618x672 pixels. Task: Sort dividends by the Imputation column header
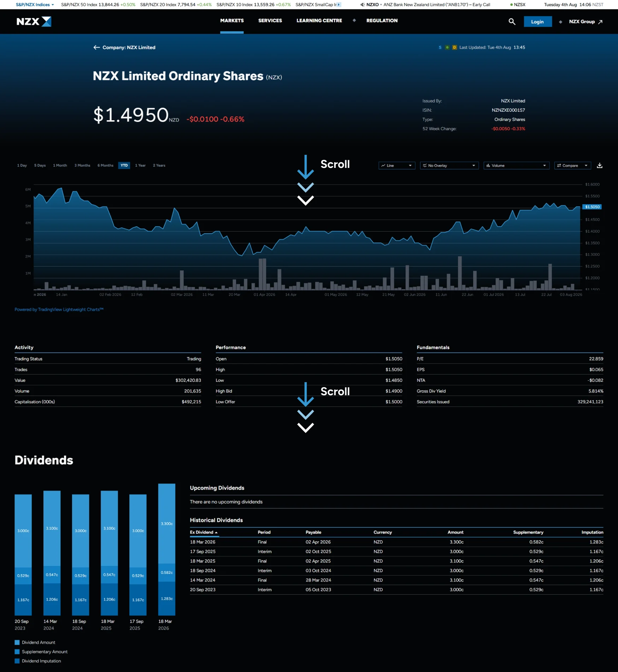coord(592,532)
